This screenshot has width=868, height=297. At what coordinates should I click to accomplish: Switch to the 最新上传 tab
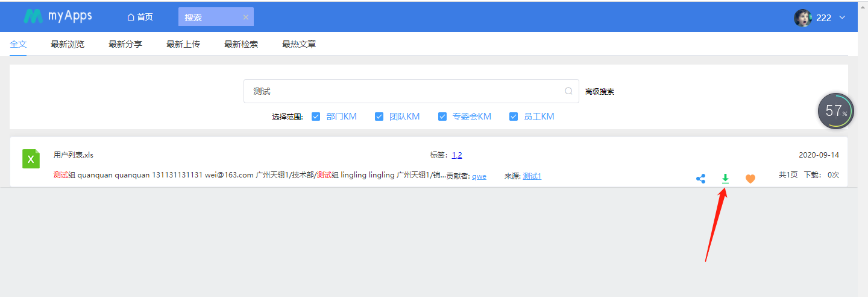183,44
